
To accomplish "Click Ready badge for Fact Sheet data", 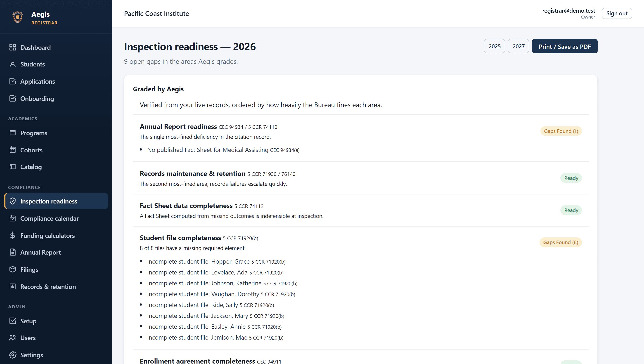I will (x=571, y=210).
